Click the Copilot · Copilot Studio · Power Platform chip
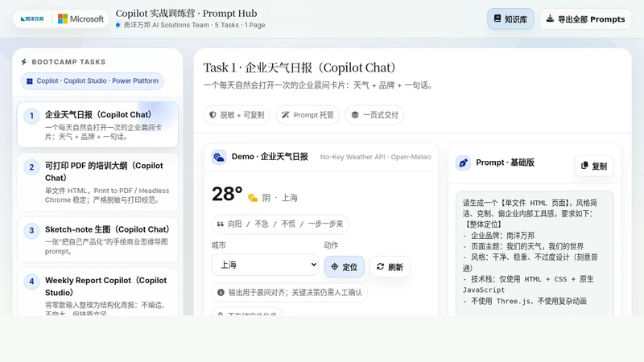Screen dimensions: 644x362 coord(93,81)
